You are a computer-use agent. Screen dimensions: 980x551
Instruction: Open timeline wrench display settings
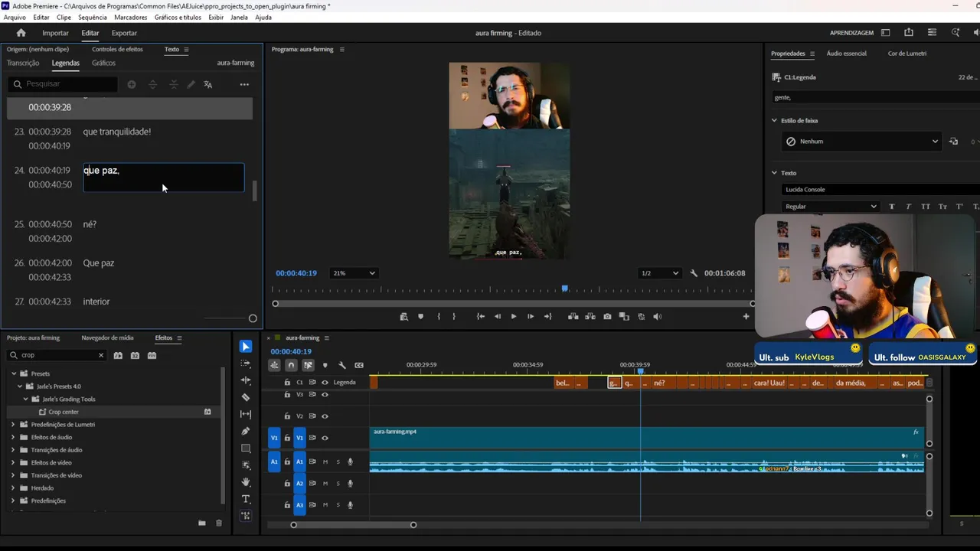pyautogui.click(x=342, y=365)
